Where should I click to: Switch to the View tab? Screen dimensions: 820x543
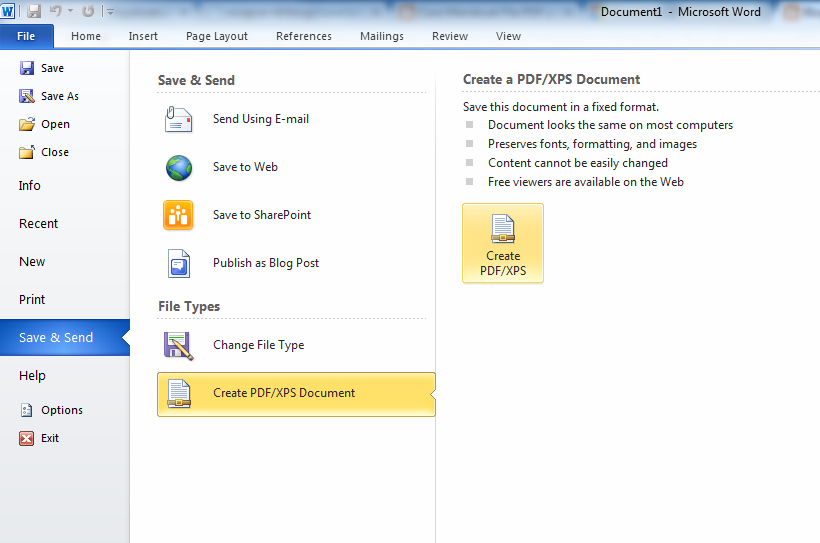[x=508, y=36]
